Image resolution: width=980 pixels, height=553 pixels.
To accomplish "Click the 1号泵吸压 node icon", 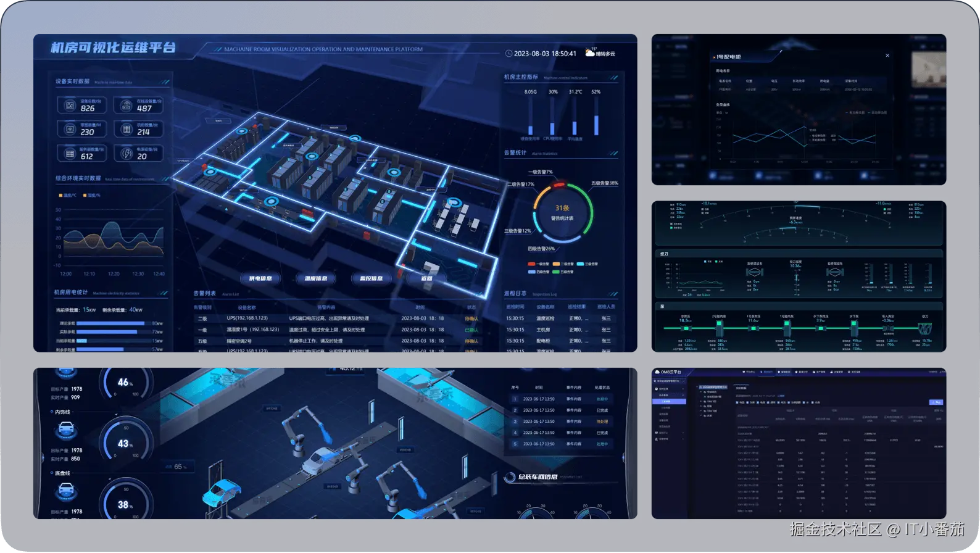I will [x=753, y=328].
